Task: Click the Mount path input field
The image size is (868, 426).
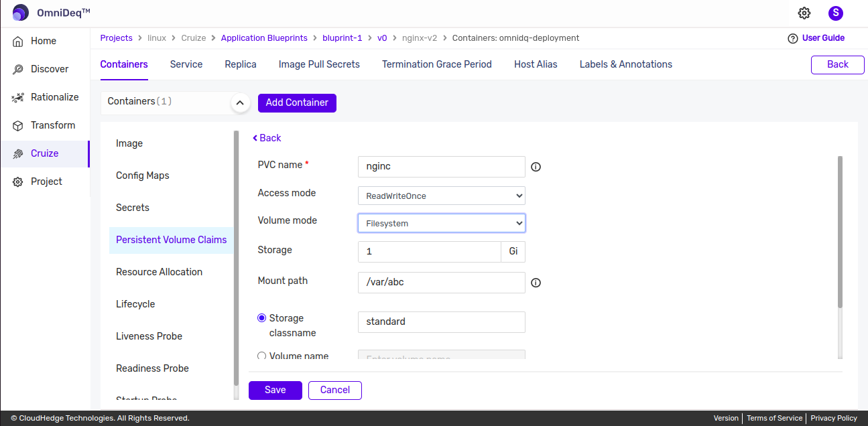Action: point(441,283)
